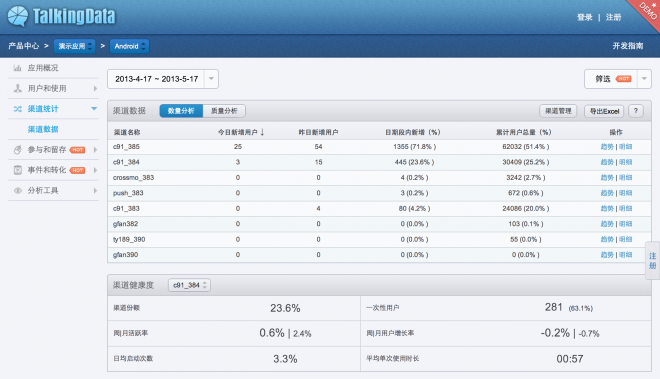Click the value 62032 (51.4%)
The width and height of the screenshot is (660, 379).
526,147
